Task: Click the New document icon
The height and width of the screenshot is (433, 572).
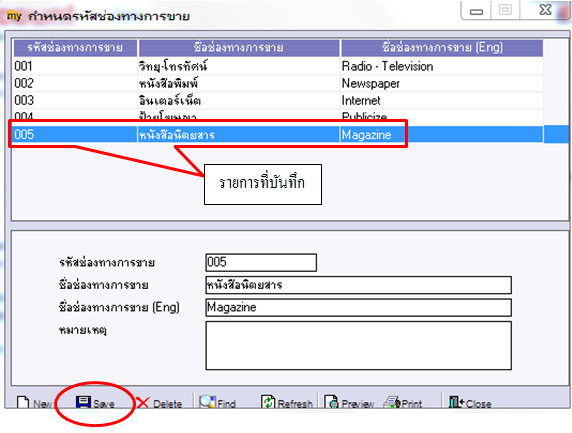Action: tap(23, 403)
